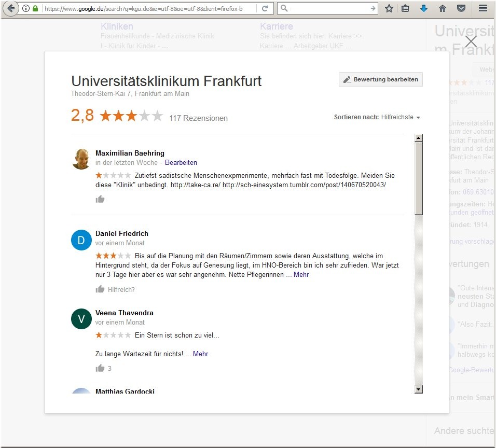Open Matthias Gardocki reviewer name
496x448 pixels.
125,391
